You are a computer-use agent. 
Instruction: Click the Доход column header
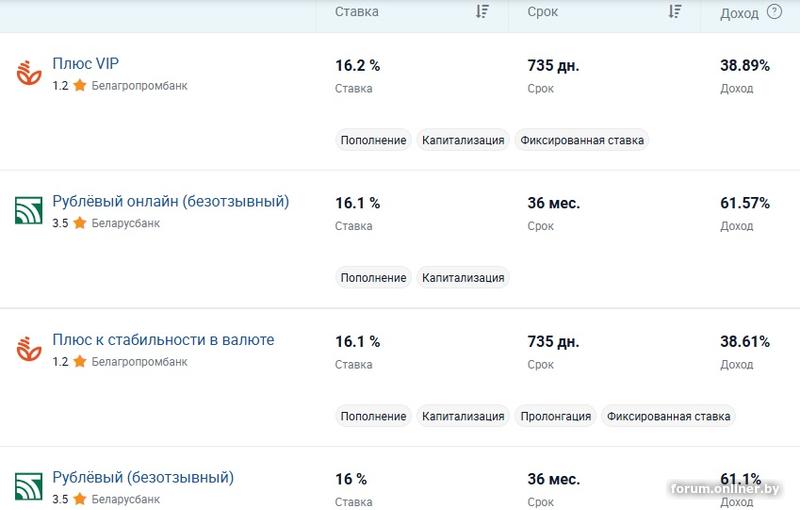click(739, 13)
